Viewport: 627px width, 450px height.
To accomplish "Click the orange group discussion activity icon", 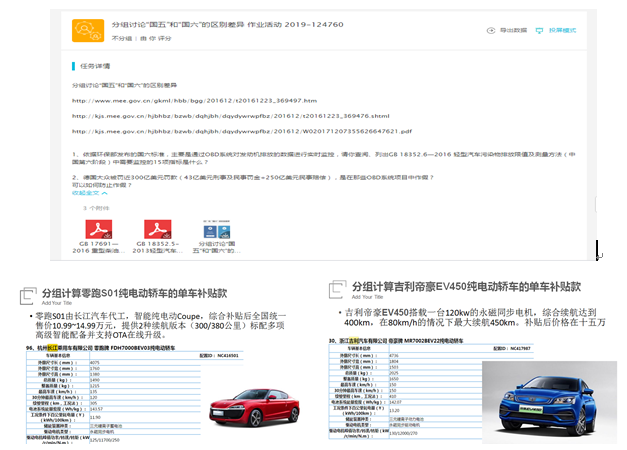I will point(88,30).
